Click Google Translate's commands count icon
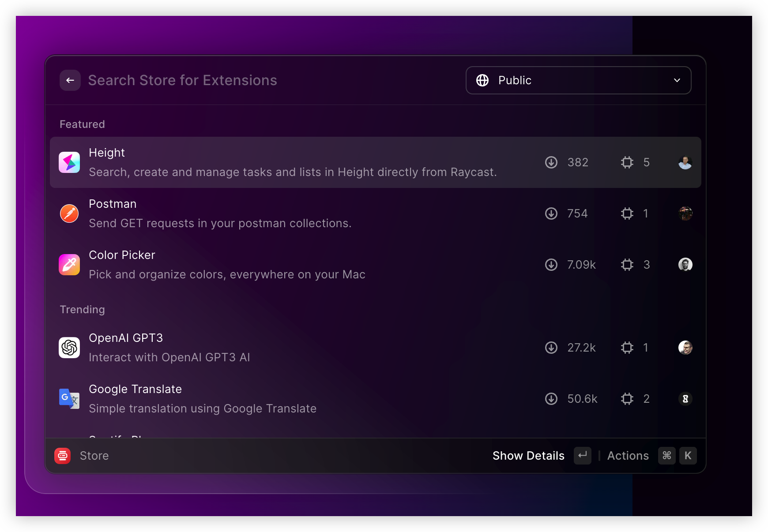 (627, 399)
